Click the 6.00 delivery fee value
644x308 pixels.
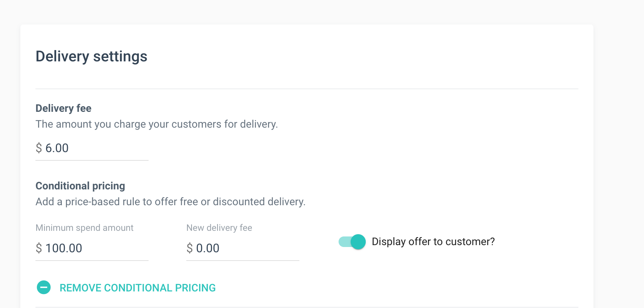[57, 148]
